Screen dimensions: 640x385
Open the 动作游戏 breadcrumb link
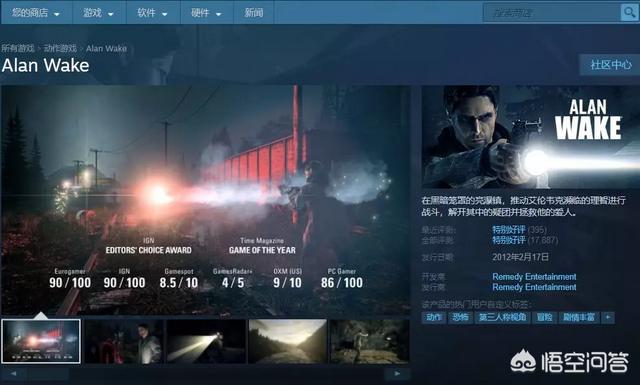(x=60, y=48)
